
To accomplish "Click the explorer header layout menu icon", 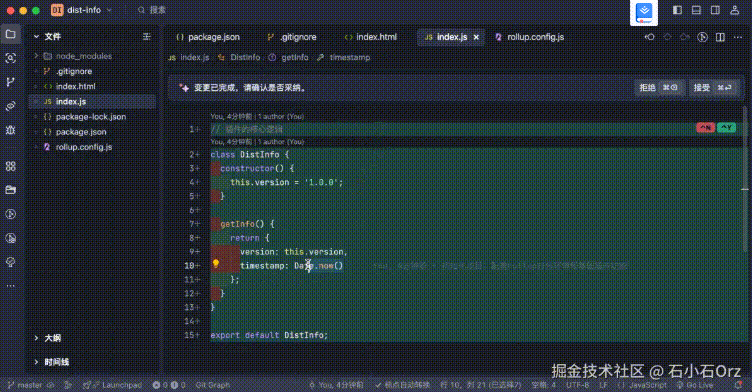I will (x=147, y=36).
